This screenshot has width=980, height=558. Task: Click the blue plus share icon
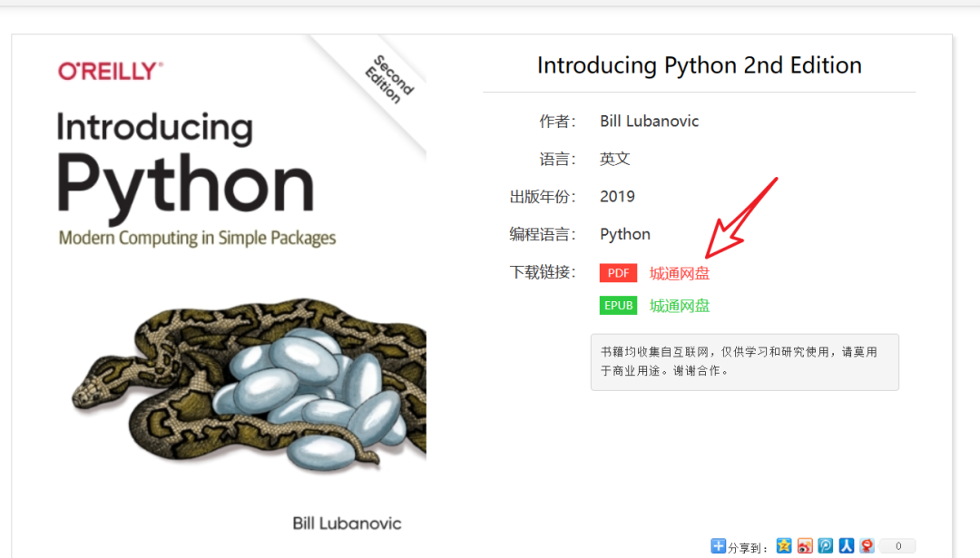click(x=718, y=545)
